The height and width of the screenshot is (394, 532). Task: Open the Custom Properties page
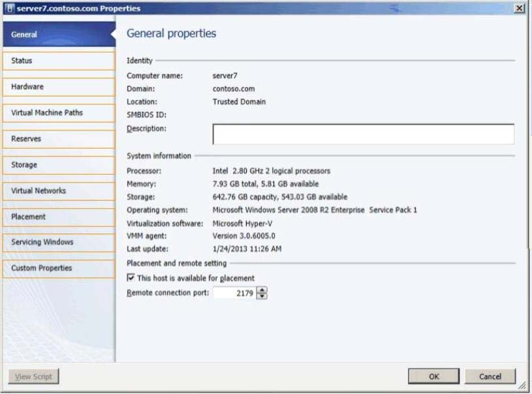click(x=59, y=268)
